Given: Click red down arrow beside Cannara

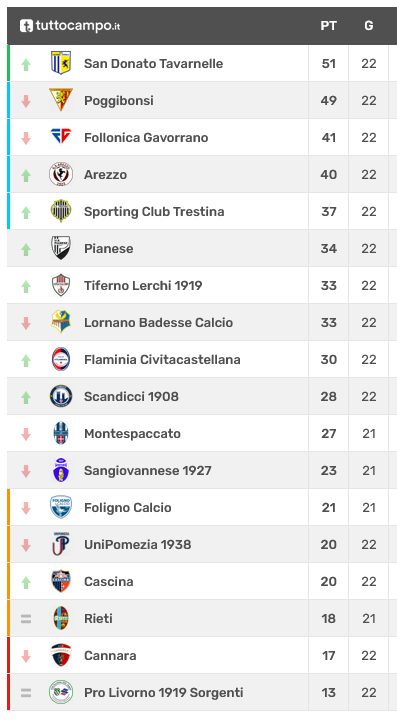Looking at the screenshot, I should (x=26, y=656).
